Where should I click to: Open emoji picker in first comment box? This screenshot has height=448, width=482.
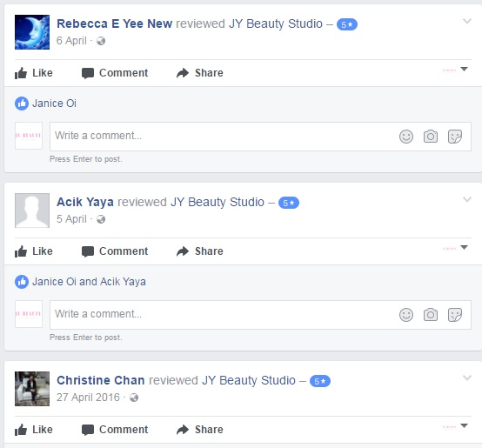pos(406,136)
